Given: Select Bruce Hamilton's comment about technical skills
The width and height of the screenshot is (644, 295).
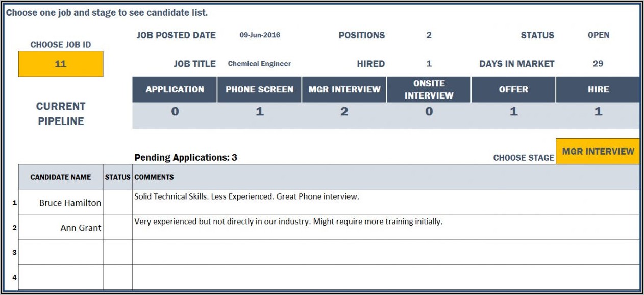Looking at the screenshot, I should click(x=246, y=196).
